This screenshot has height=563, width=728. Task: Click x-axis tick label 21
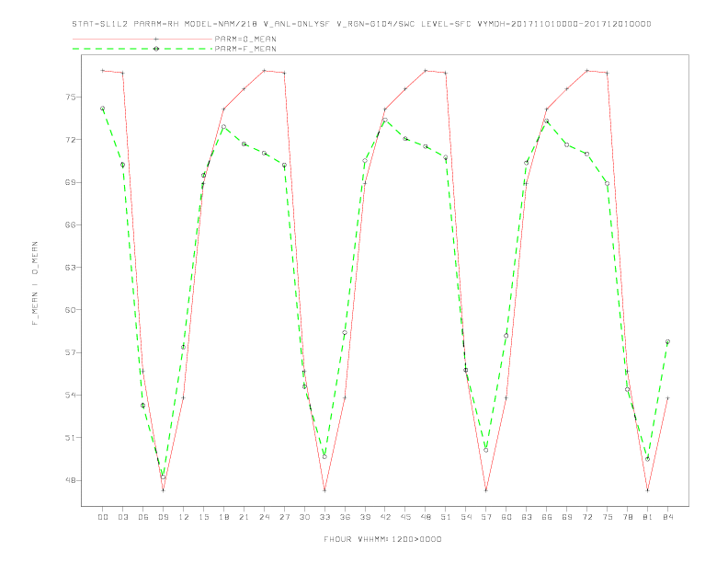(x=244, y=517)
